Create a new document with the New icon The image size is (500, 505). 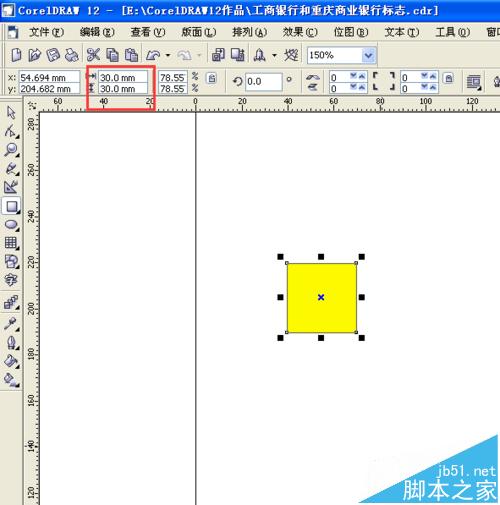(16, 55)
